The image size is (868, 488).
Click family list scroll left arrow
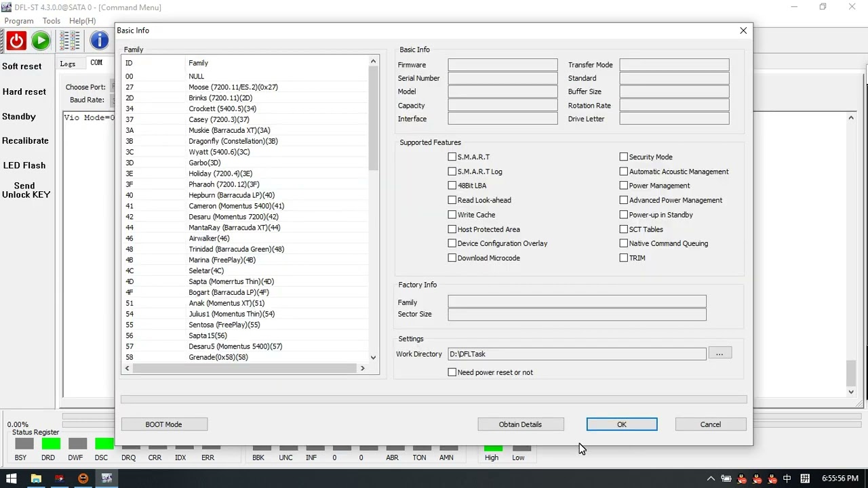coord(127,368)
